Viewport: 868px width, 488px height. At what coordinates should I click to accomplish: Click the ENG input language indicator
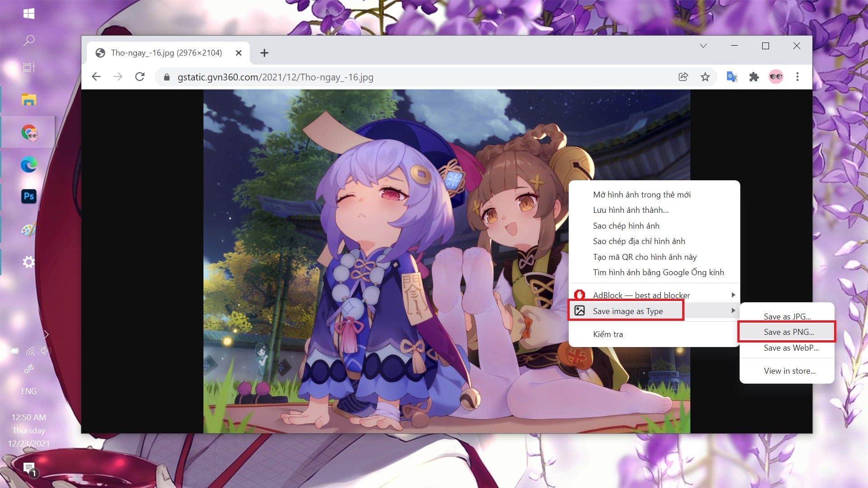click(29, 391)
